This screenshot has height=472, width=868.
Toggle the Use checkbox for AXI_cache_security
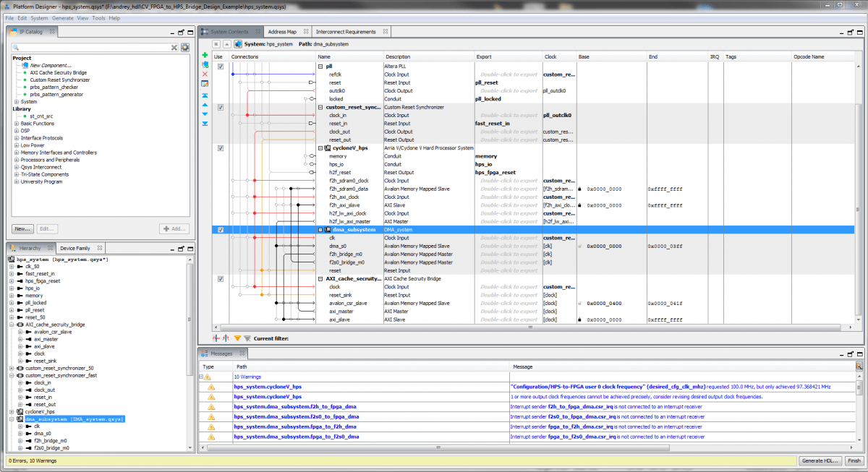(221, 278)
